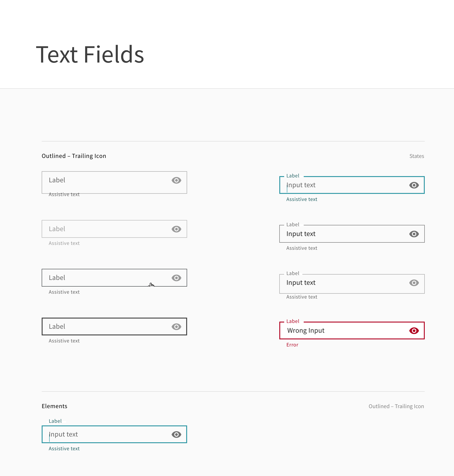The width and height of the screenshot is (454, 476).
Task: Click the Text Fields page title
Action: click(x=90, y=55)
